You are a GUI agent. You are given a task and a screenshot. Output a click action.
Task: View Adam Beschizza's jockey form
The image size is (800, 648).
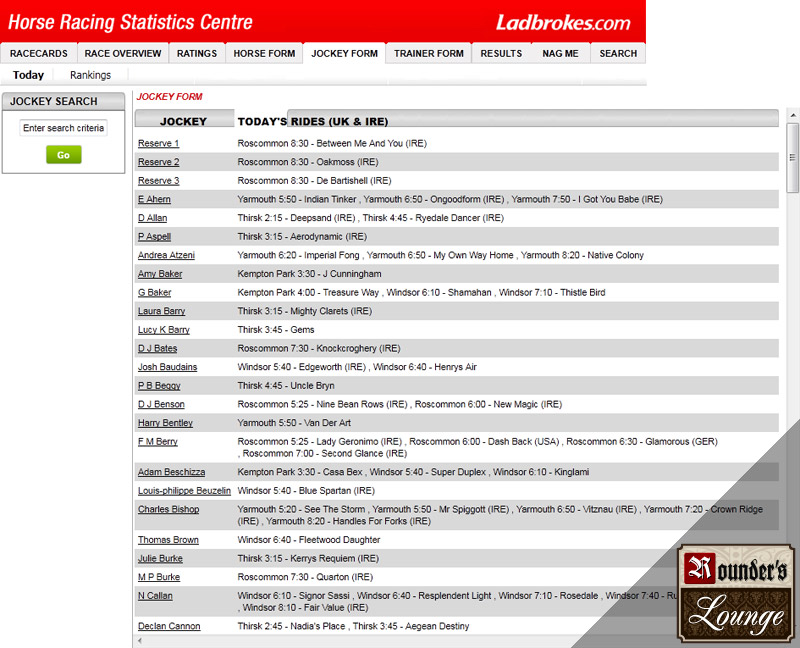click(171, 472)
